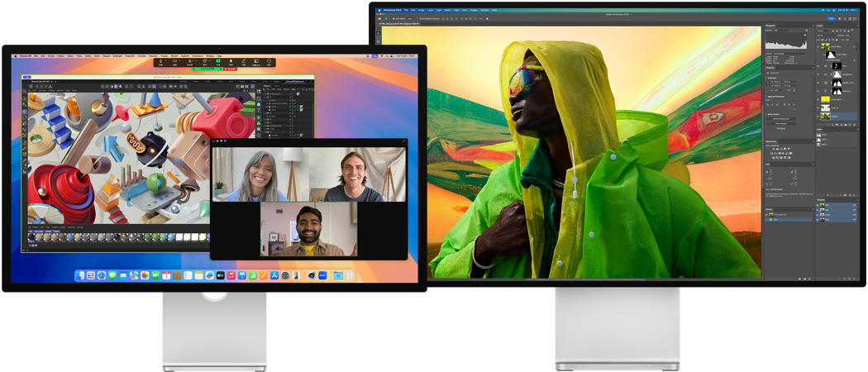Open the Trash in the Dock
This screenshot has width=868, height=372.
pyautogui.click(x=350, y=275)
